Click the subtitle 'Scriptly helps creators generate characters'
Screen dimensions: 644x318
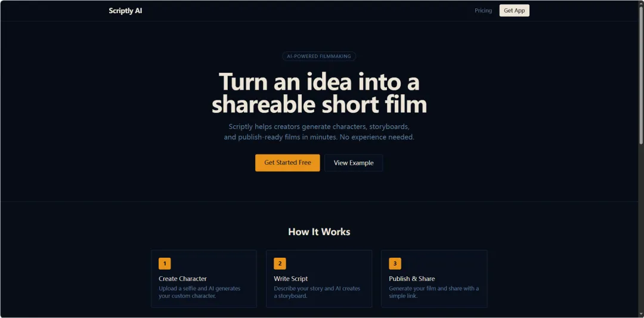click(x=296, y=126)
